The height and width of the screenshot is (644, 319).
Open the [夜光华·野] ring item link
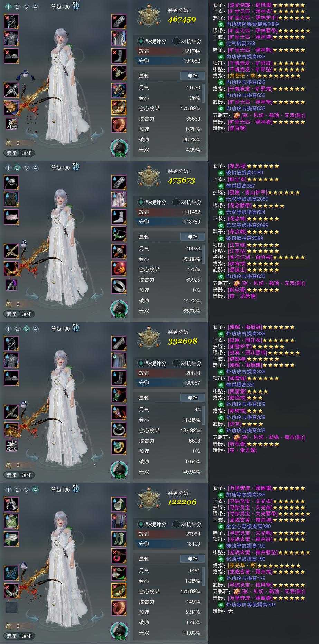[242, 566]
